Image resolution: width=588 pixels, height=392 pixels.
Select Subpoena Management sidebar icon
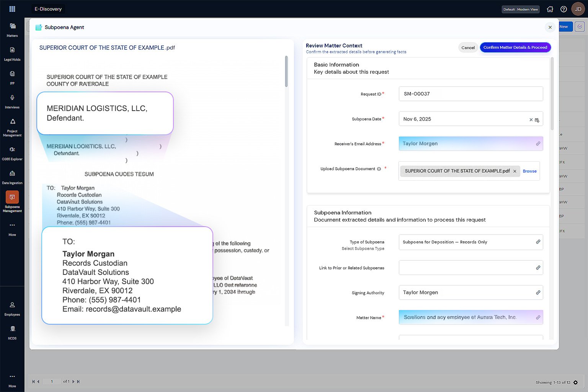[x=12, y=197]
